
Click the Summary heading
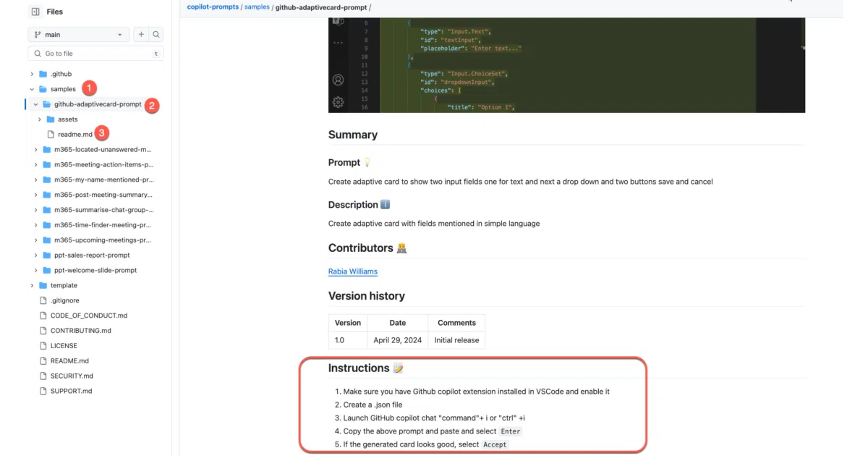[x=353, y=135]
